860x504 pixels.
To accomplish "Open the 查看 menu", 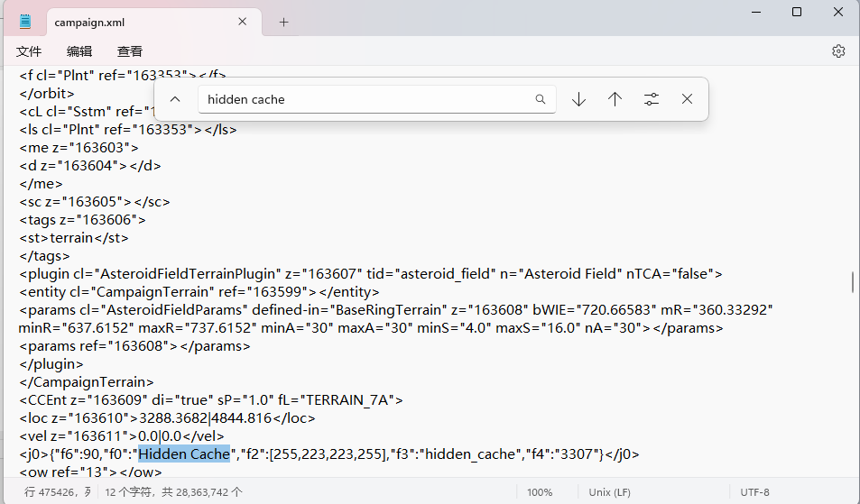I will pyautogui.click(x=130, y=51).
